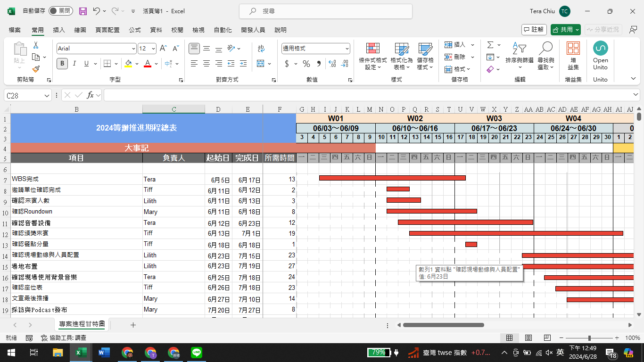This screenshot has width=644, height=362.
Task: Open 條件式格式設定 conditional formatting
Action: [372, 56]
